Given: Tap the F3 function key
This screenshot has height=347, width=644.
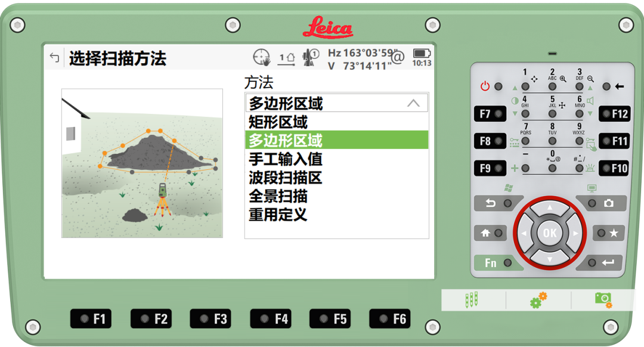Looking at the screenshot, I should point(210,318).
